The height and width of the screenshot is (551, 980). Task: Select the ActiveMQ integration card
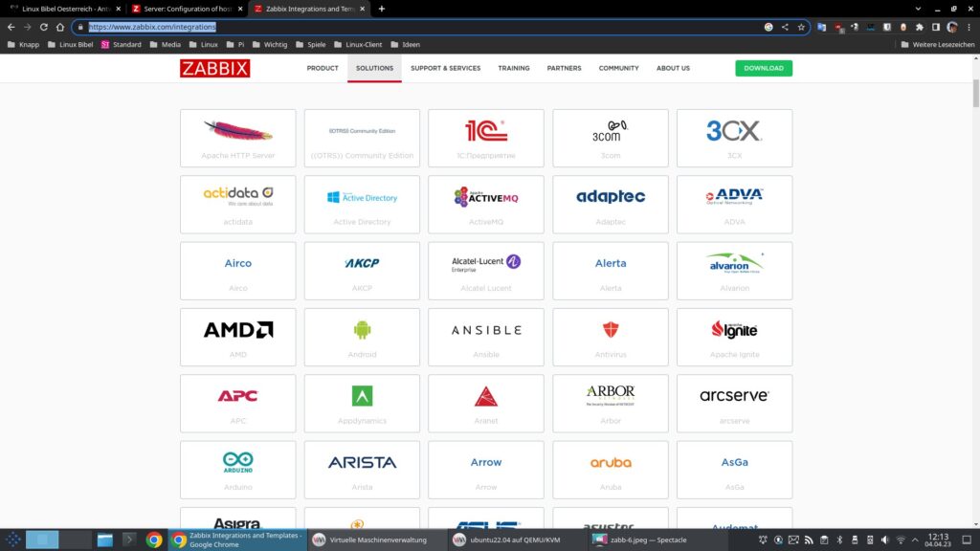tap(485, 205)
